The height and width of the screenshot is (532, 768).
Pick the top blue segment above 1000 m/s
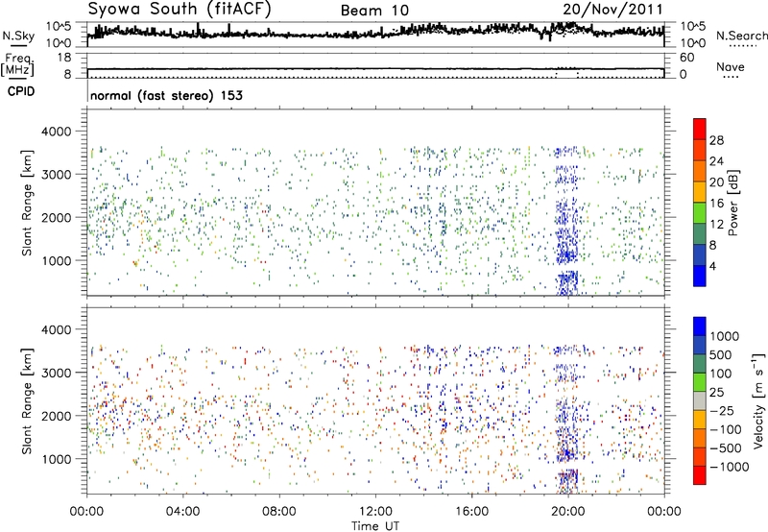click(700, 326)
